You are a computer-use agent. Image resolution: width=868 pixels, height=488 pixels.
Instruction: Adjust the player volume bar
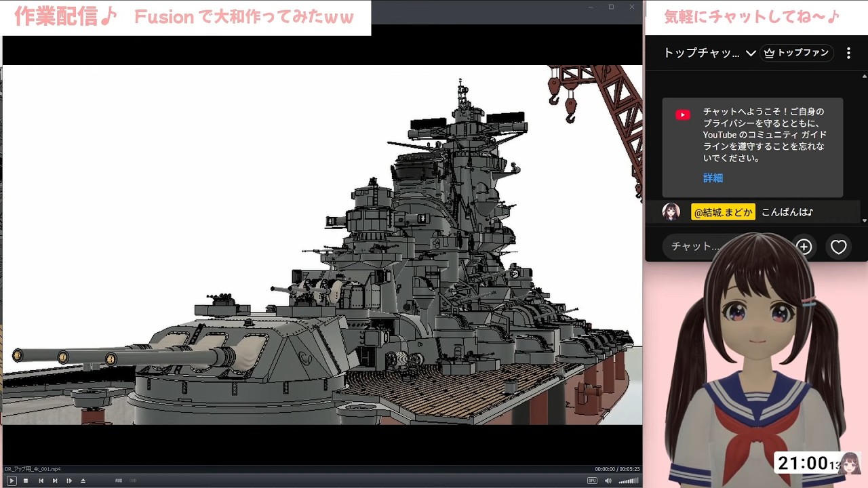pos(629,481)
